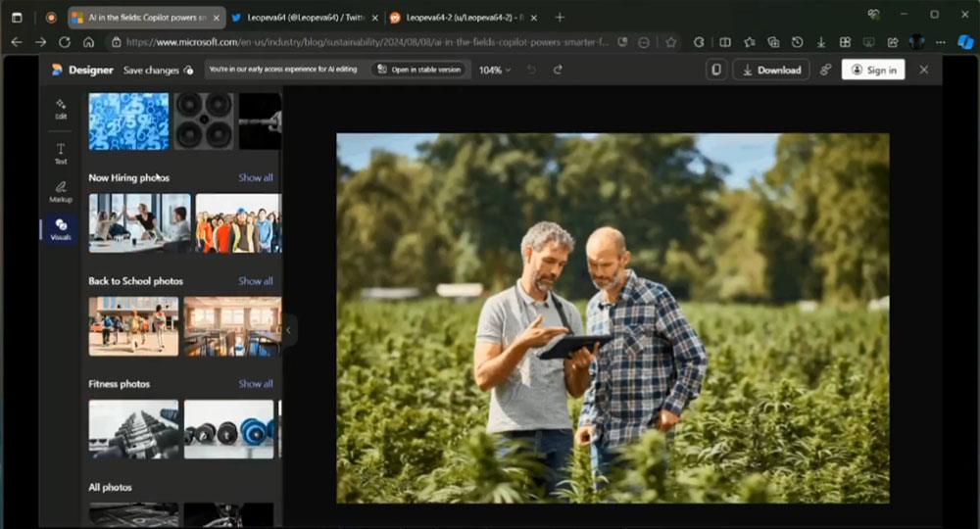This screenshot has height=529, width=980.
Task: Switch to Leopeva64 Twitter browser tab
Action: [x=305, y=18]
